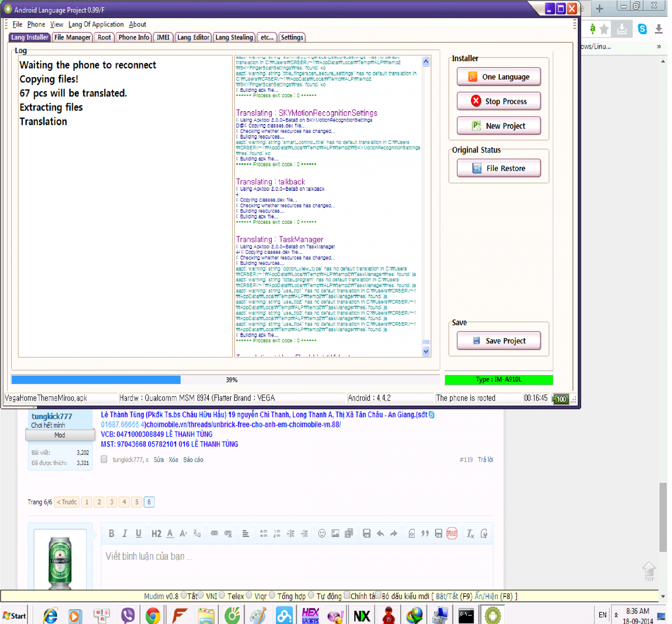Click TOP arrow to return to top
This screenshot has width=672, height=624.
(649, 571)
